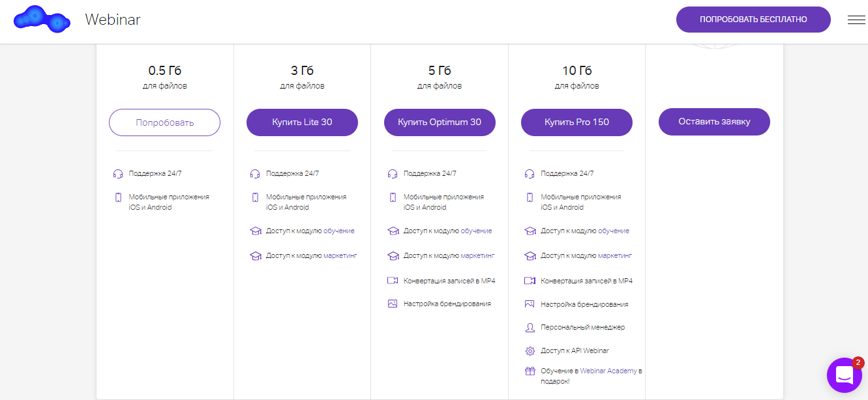
Task: Click the gift icon beside Webinar Academy
Action: (x=530, y=371)
